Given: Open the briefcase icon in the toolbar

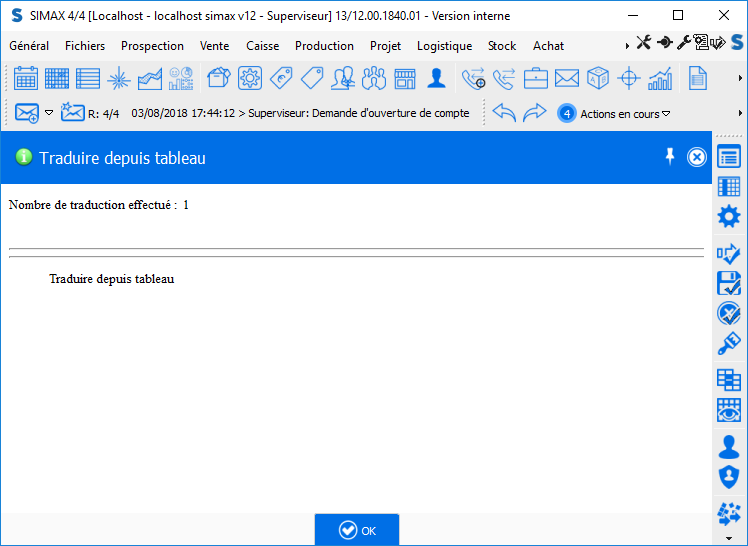Looking at the screenshot, I should pyautogui.click(x=536, y=78).
